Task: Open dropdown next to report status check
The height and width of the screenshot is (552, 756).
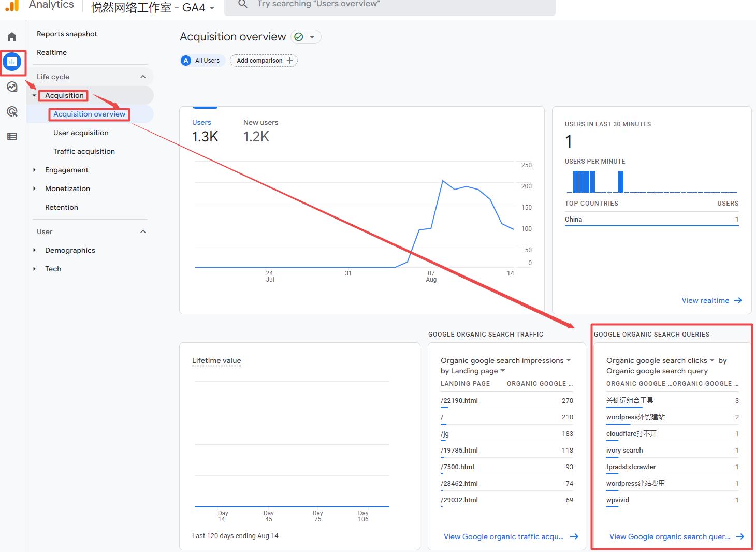Action: tap(312, 37)
